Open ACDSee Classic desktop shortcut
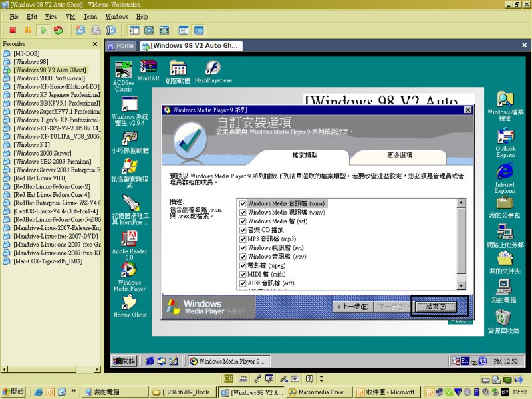Viewport: 532px width, 399px height. click(123, 72)
